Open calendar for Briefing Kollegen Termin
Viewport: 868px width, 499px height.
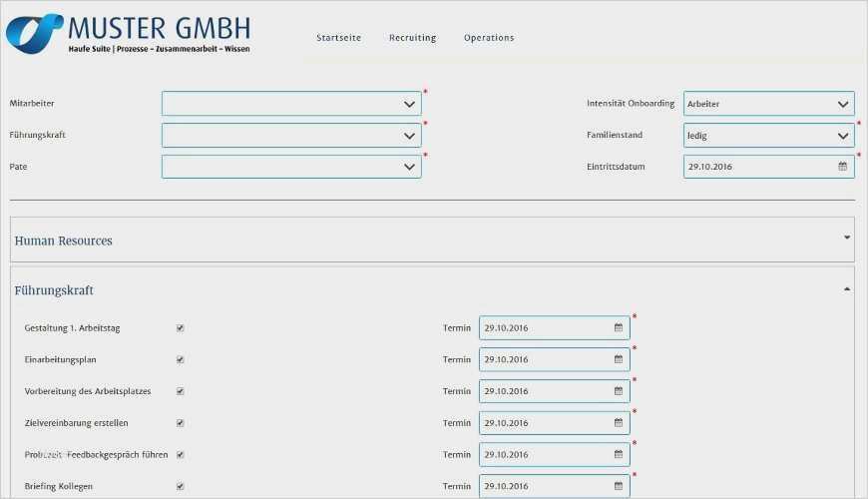tap(619, 486)
